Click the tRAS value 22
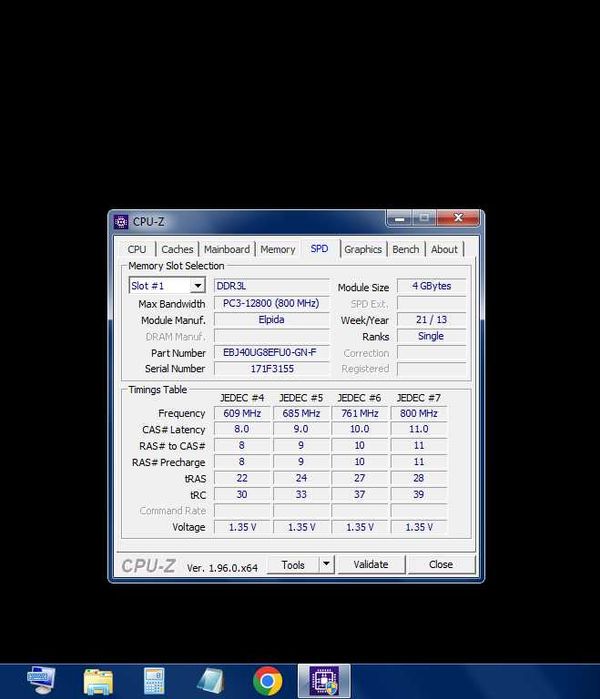600x699 pixels. click(x=242, y=478)
